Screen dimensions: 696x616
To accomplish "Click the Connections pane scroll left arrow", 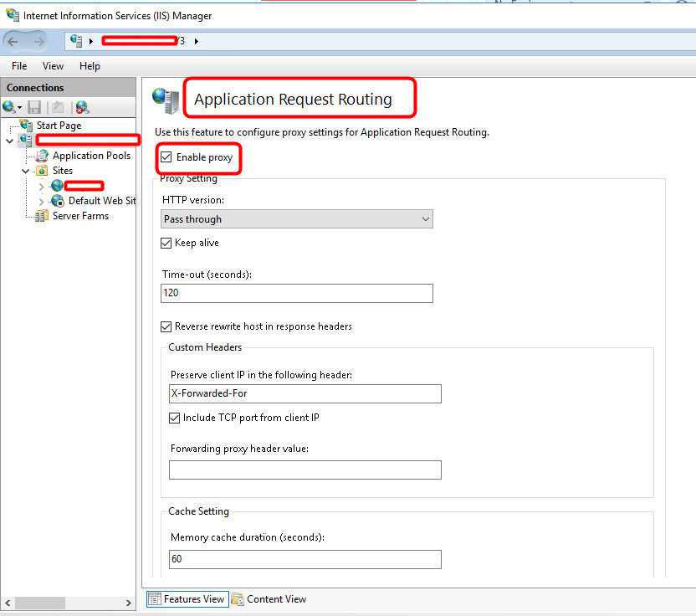I will pyautogui.click(x=8, y=603).
